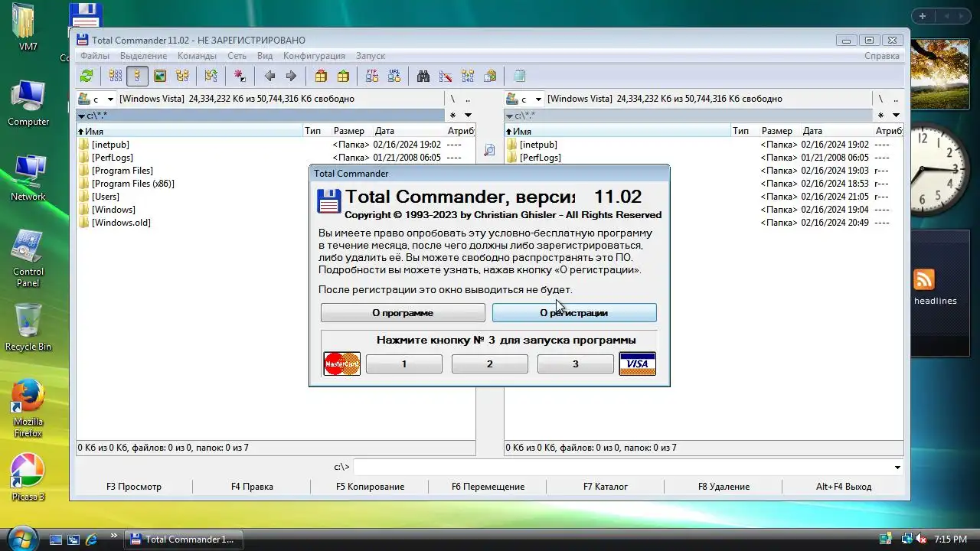Viewport: 980px width, 551px height.
Task: Click the VISA card icon in dialog
Action: pyautogui.click(x=638, y=364)
